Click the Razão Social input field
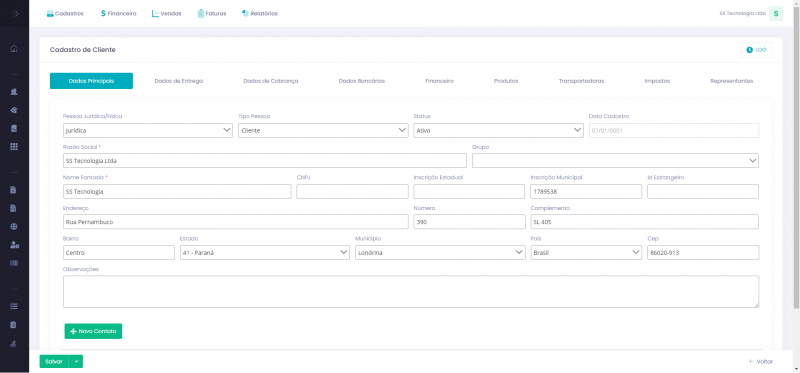The height and width of the screenshot is (373, 800). [265, 161]
